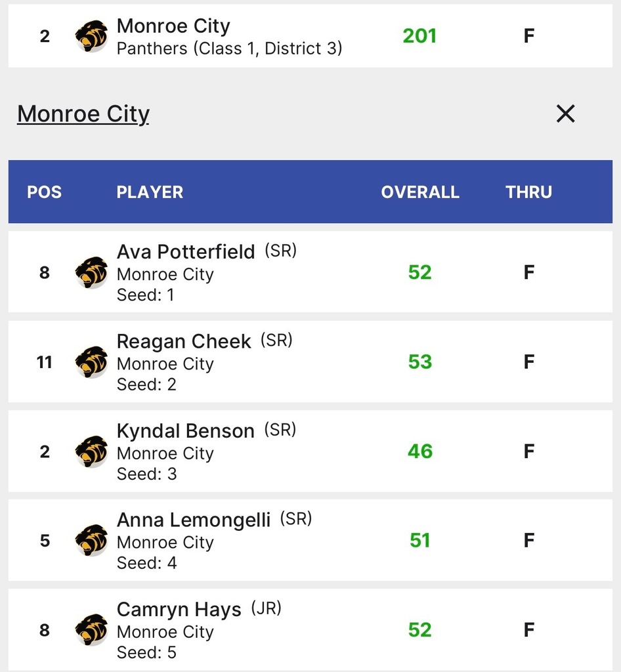This screenshot has width=621, height=672.
Task: Click Kyndal Benson's overall score 46
Action: [x=420, y=451]
